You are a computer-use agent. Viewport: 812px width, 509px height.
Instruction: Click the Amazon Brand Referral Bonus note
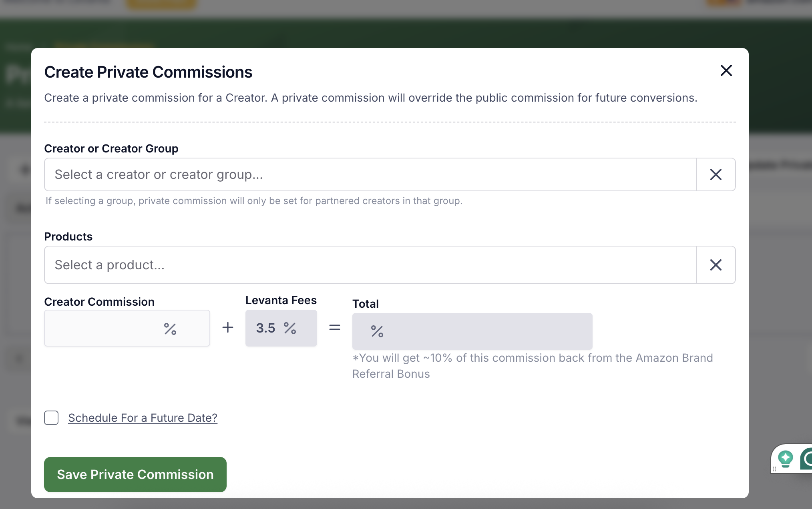533,366
